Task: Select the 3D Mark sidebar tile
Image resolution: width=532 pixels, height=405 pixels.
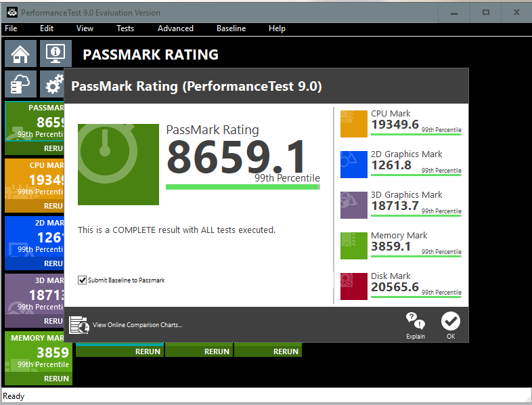Action: (35, 295)
